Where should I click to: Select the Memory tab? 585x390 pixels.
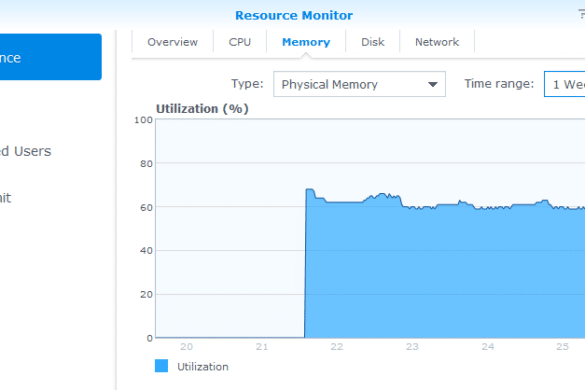[306, 42]
